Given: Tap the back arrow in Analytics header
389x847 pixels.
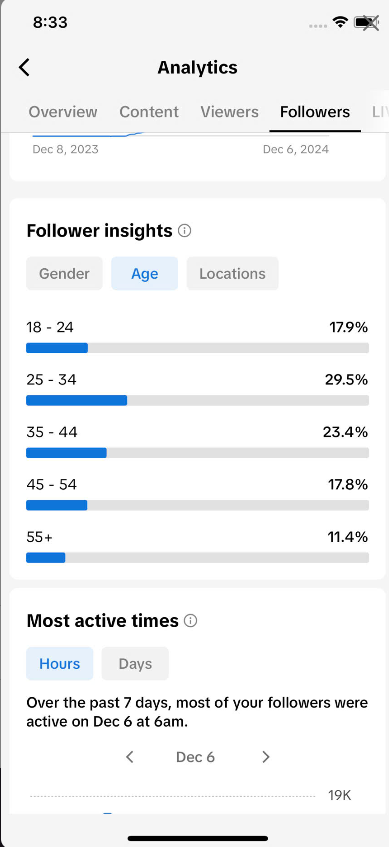Looking at the screenshot, I should coord(24,68).
